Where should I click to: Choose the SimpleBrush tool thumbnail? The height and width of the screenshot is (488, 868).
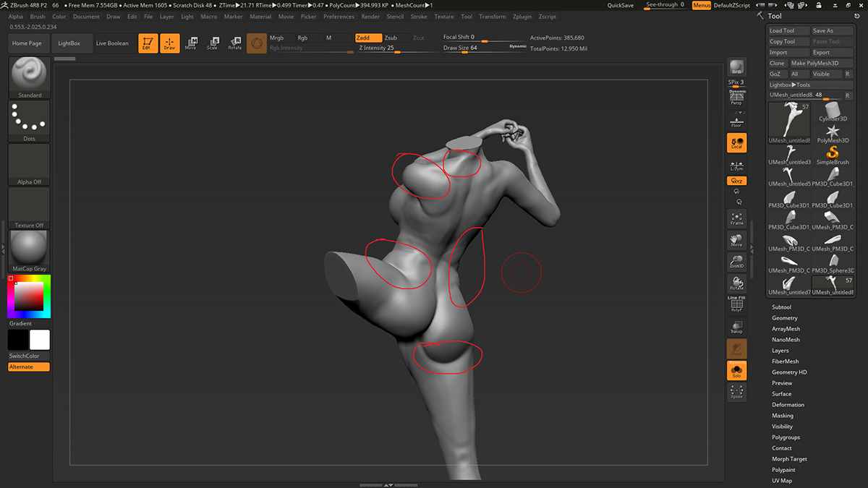832,155
